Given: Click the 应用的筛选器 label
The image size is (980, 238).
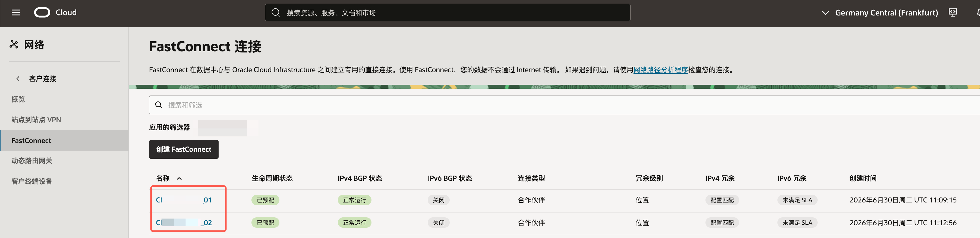Looking at the screenshot, I should pos(169,127).
